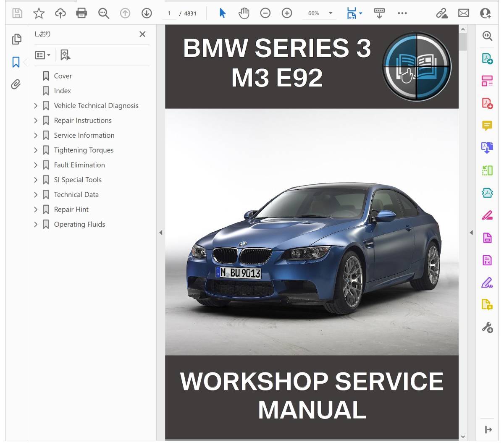Click the interactive manual logo badge
The image size is (504, 445).
coord(417,66)
